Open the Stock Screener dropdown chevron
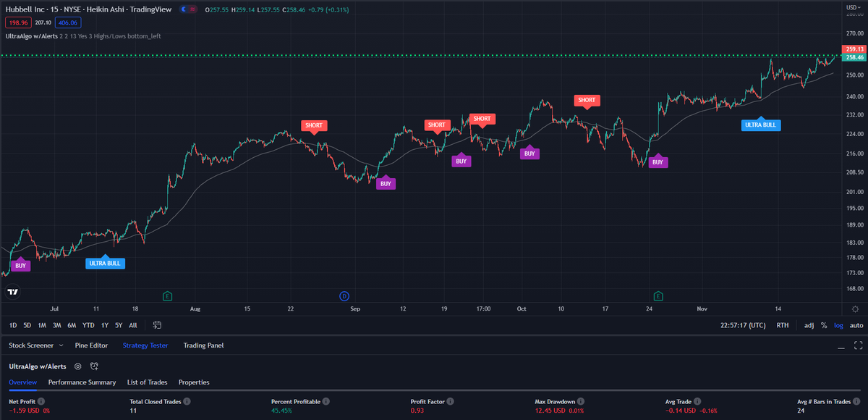The height and width of the screenshot is (420, 868). (61, 345)
